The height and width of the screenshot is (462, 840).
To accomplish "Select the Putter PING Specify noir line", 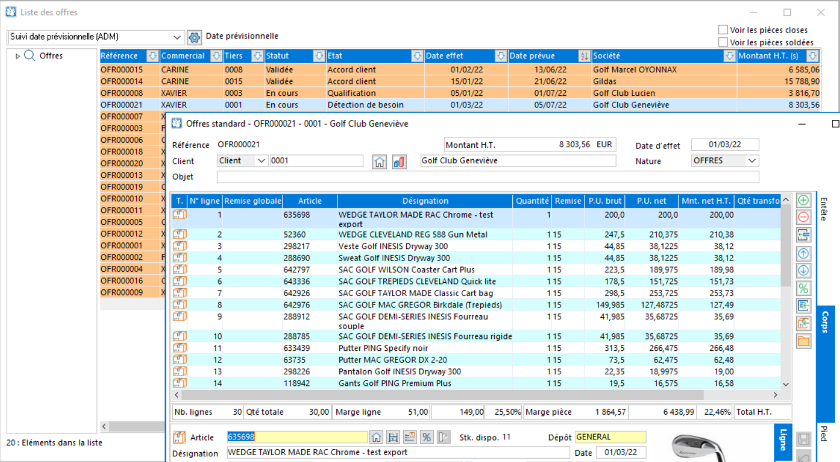I will (x=476, y=348).
